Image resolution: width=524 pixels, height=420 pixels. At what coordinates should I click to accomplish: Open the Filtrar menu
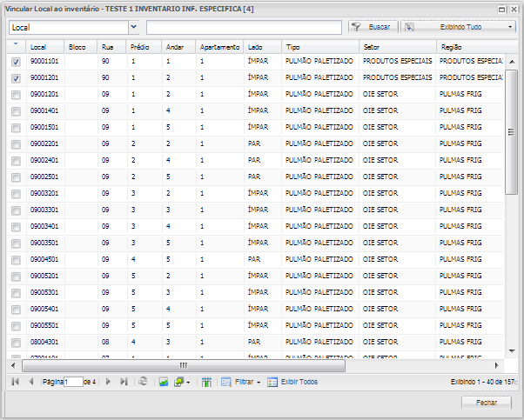point(240,382)
